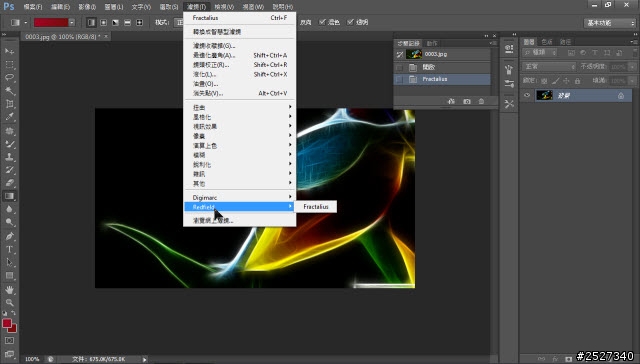
Task: Open the opacity slider arrow
Action: point(632,67)
